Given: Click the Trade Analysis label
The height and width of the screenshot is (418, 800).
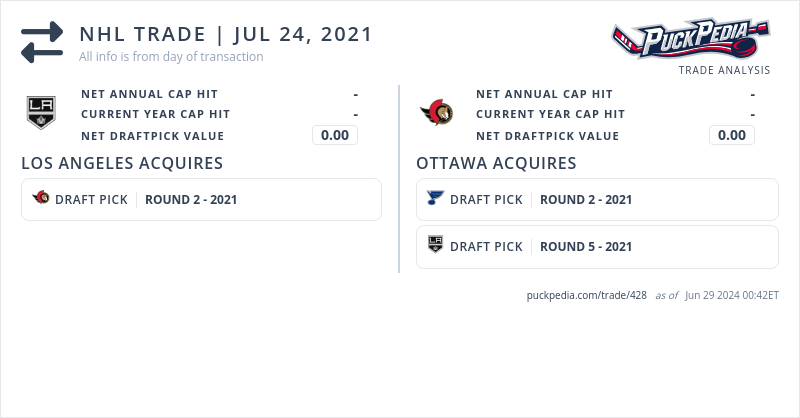Looking at the screenshot, I should click(724, 71).
